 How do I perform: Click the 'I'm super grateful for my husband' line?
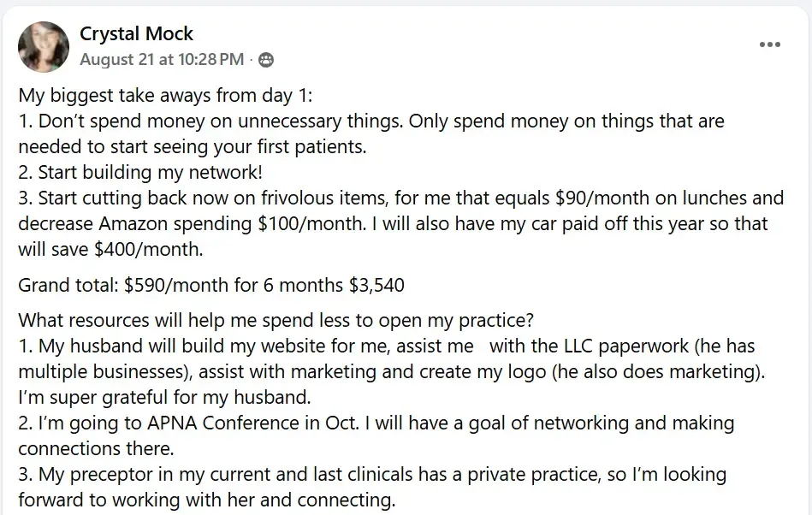164,398
